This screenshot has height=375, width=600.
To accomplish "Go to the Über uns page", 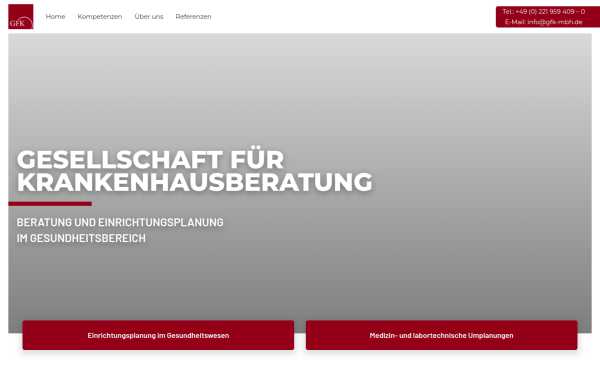I will tap(149, 16).
